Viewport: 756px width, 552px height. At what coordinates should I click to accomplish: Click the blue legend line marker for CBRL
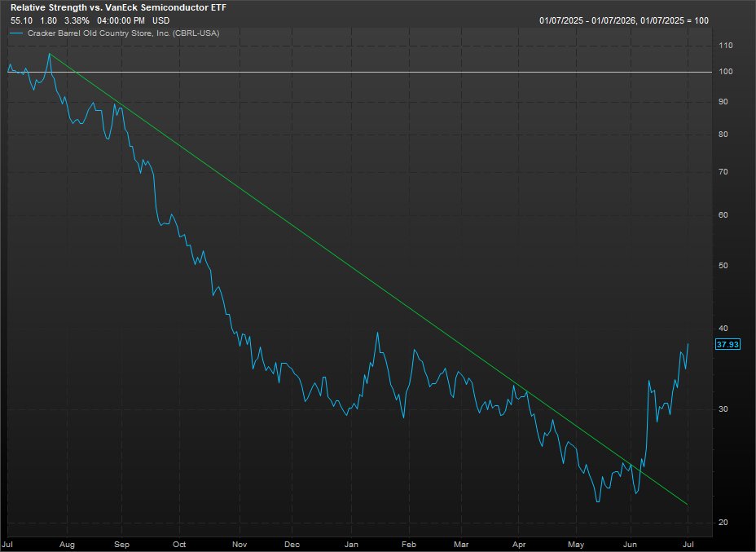pos(17,33)
